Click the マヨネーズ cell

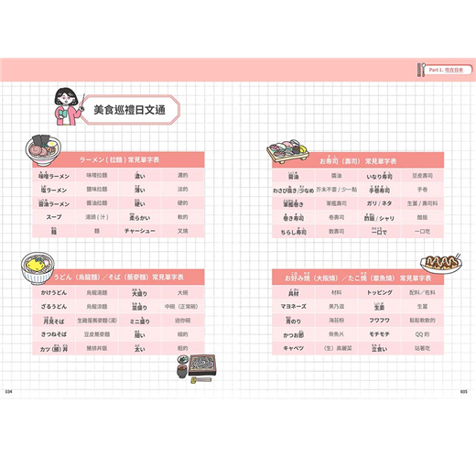click(294, 306)
